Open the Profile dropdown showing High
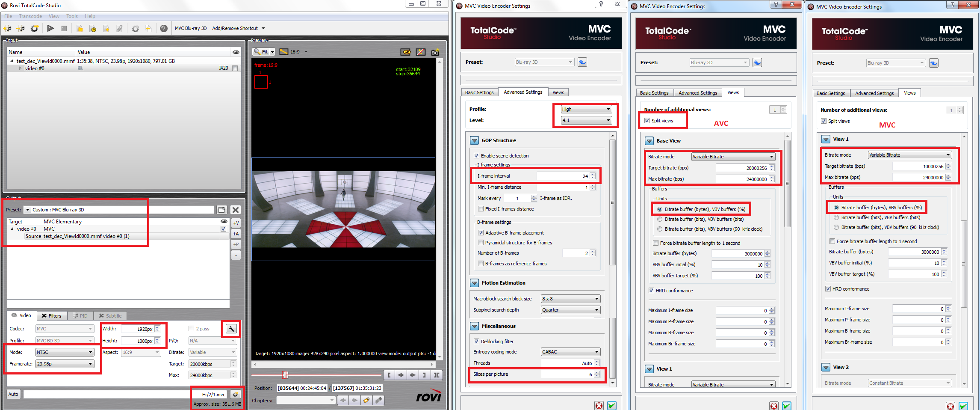980x410 pixels. pos(586,109)
